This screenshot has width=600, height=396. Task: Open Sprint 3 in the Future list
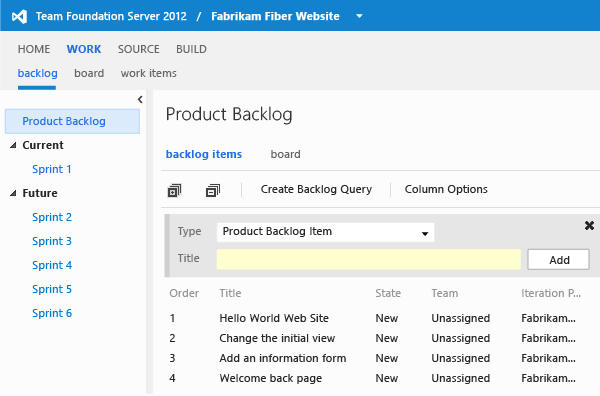(x=52, y=241)
